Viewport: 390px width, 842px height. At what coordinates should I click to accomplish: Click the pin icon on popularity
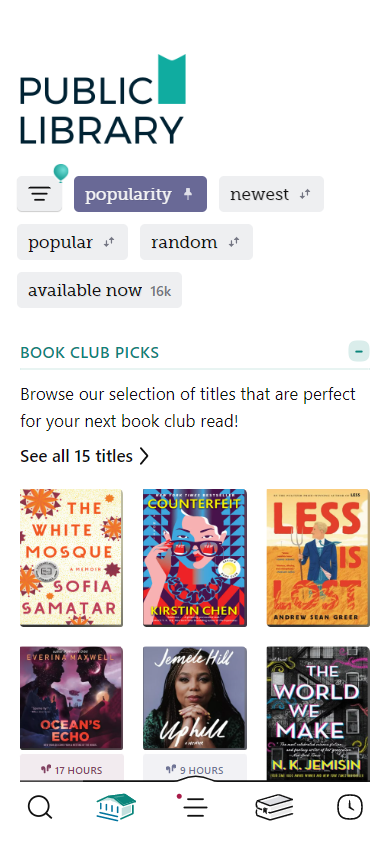coord(187,194)
